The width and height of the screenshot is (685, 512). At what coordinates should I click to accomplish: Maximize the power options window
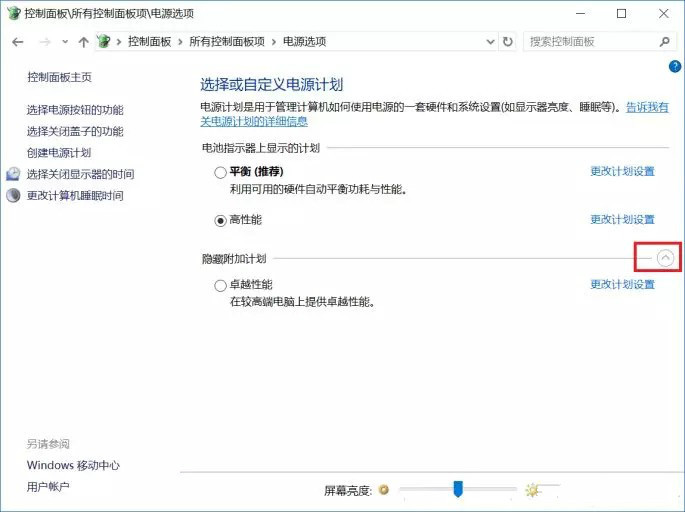[x=621, y=14]
